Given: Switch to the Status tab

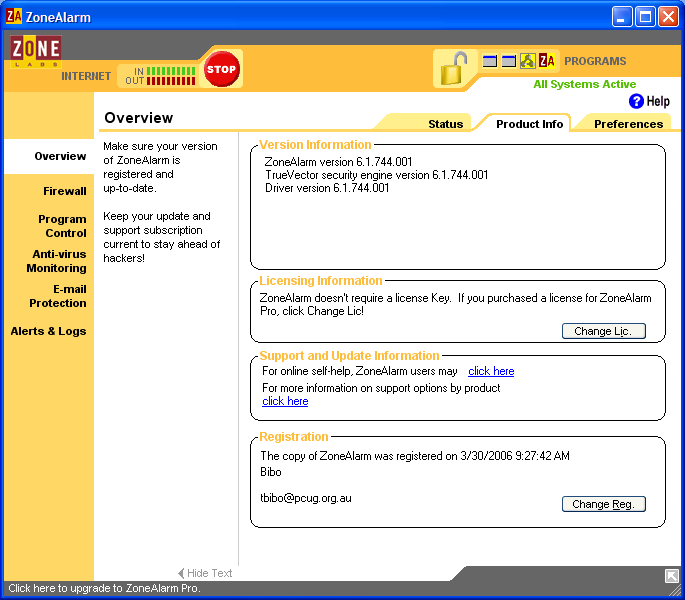Looking at the screenshot, I should (445, 124).
